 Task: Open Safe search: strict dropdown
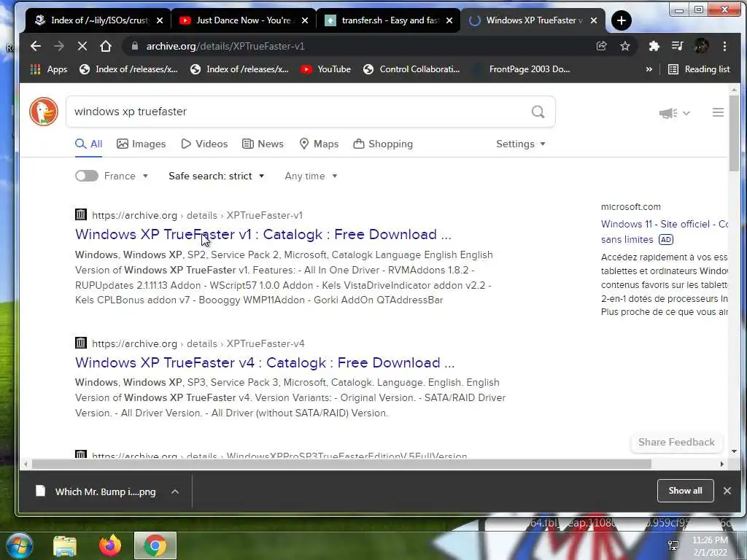pos(216,176)
